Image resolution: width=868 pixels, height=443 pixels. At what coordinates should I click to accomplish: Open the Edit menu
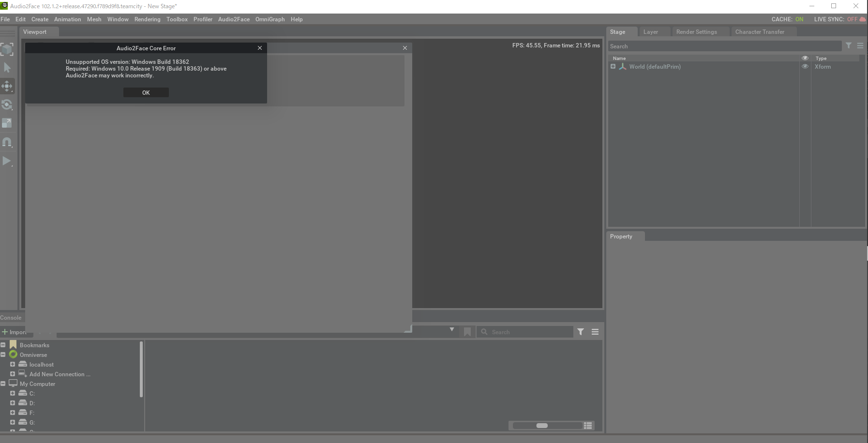click(x=20, y=19)
